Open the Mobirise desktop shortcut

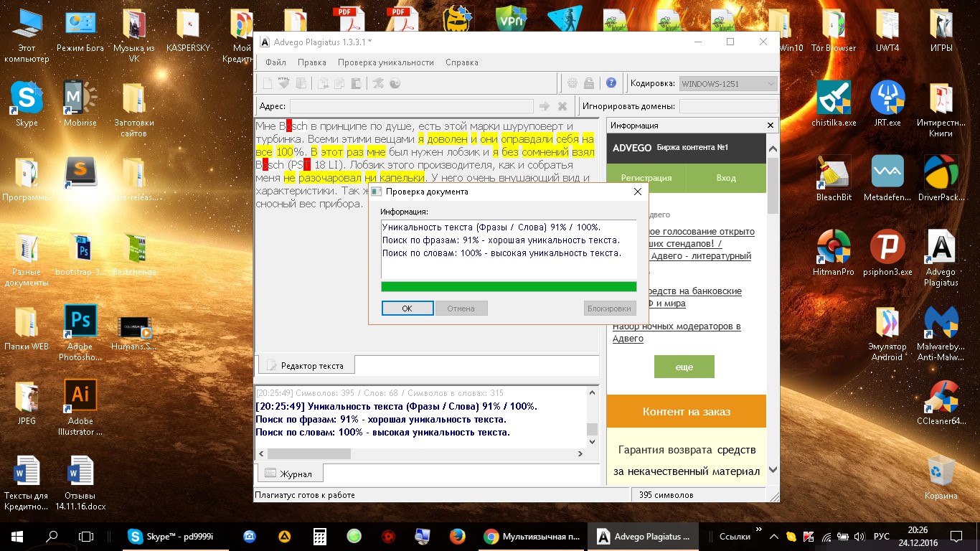coord(81,103)
